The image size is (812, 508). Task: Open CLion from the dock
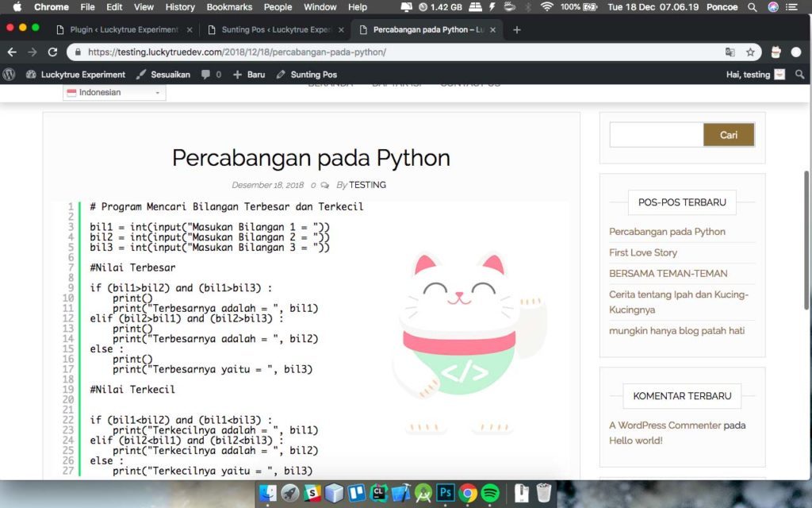pos(378,493)
